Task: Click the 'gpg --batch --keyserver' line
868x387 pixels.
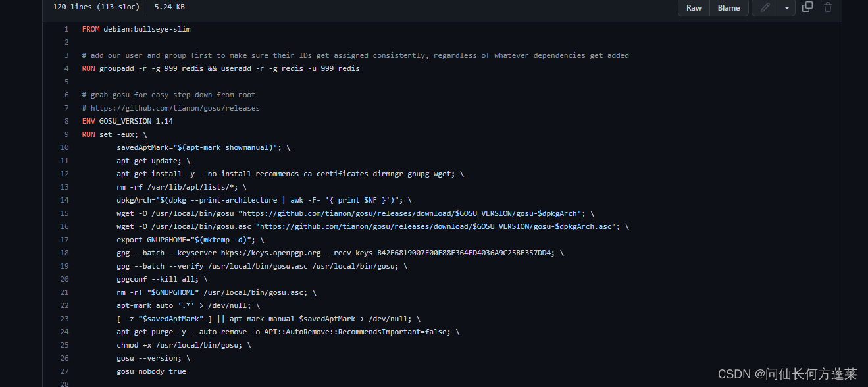Action: pyautogui.click(x=340, y=253)
